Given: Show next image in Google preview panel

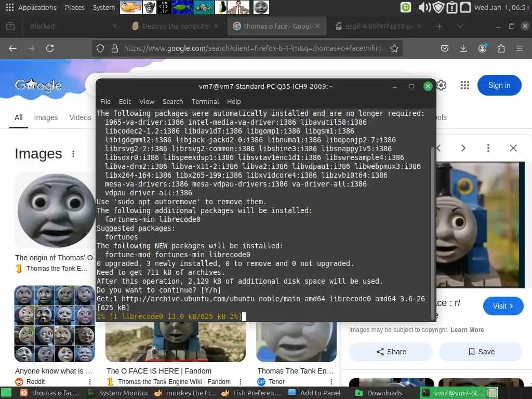Looking at the screenshot, I should tap(463, 148).
